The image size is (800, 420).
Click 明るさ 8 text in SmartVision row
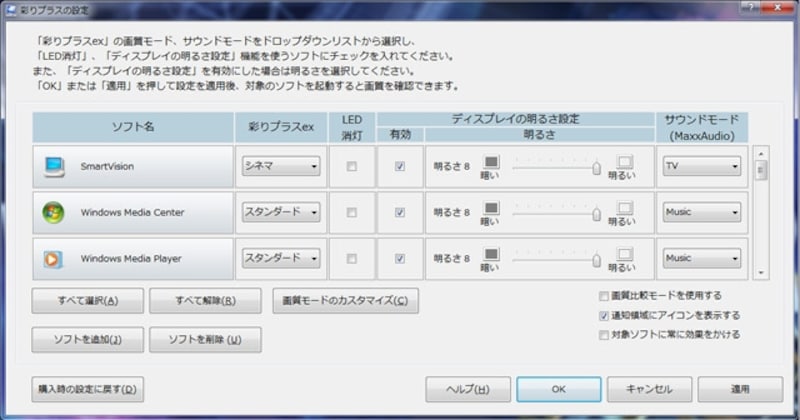click(x=452, y=166)
